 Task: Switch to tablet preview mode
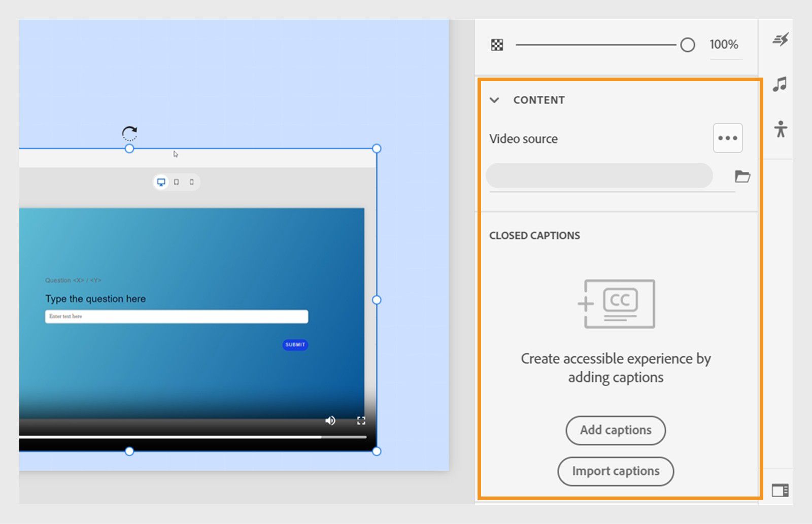(x=176, y=182)
